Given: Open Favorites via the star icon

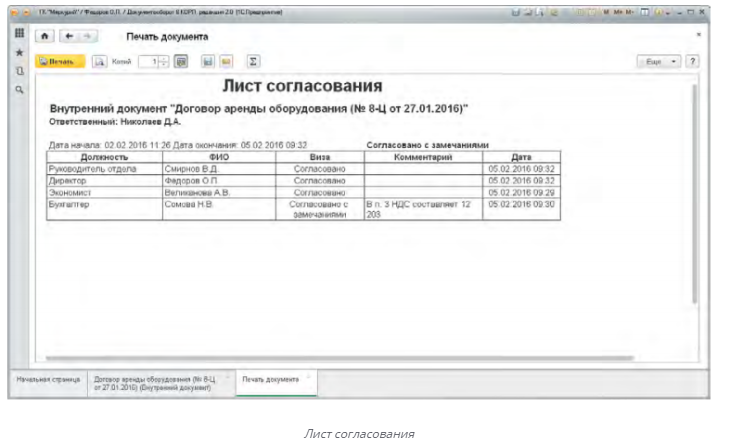Looking at the screenshot, I should coord(18,52).
